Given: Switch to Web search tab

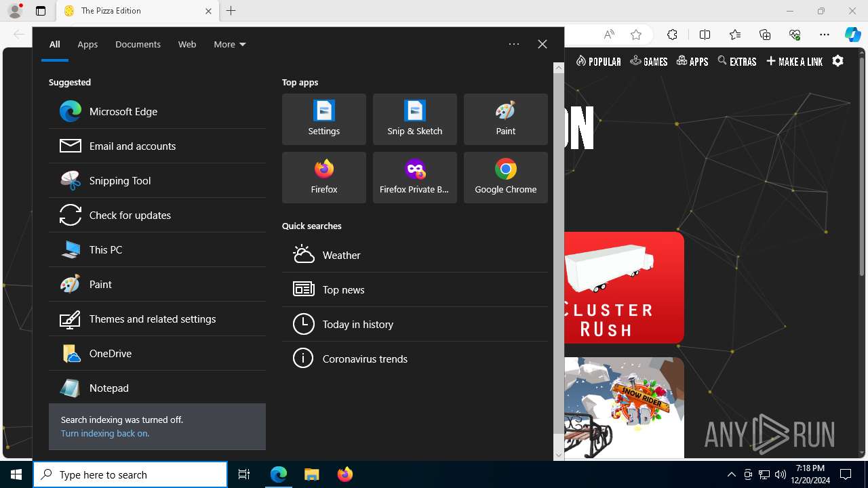Looking at the screenshot, I should click(187, 44).
